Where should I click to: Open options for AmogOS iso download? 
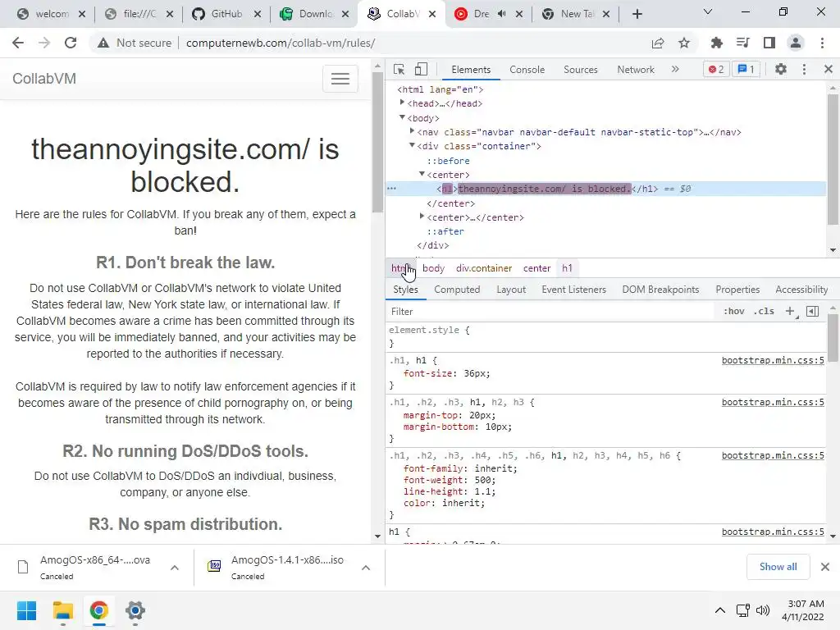[x=366, y=568]
